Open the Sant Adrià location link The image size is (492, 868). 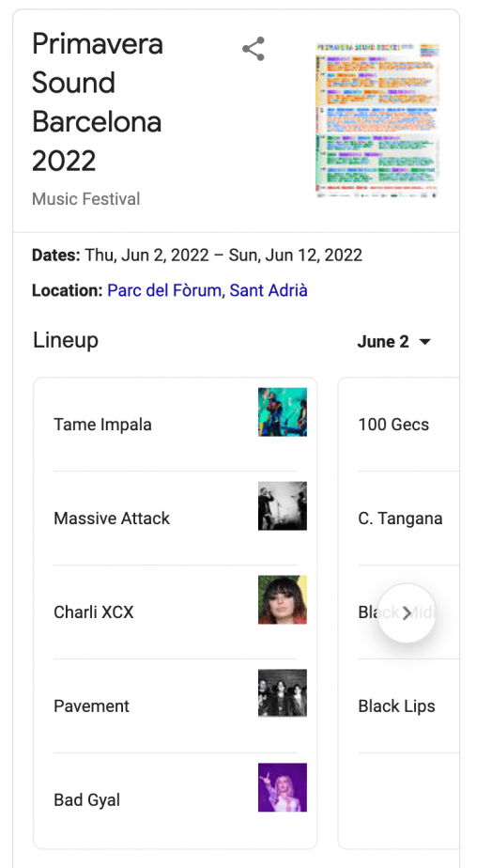click(269, 290)
